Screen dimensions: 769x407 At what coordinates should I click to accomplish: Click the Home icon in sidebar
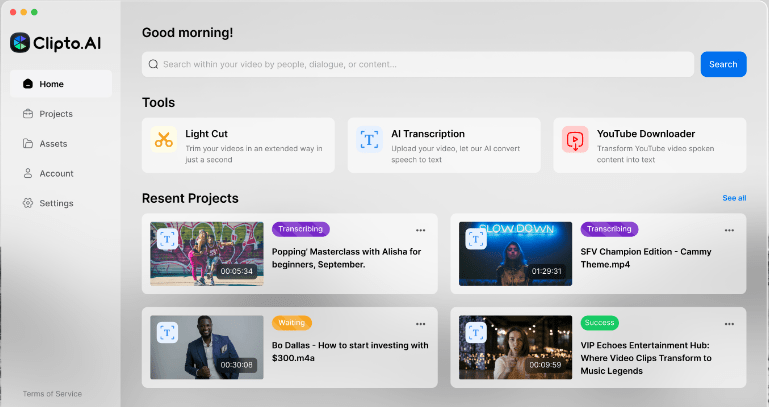click(x=28, y=84)
